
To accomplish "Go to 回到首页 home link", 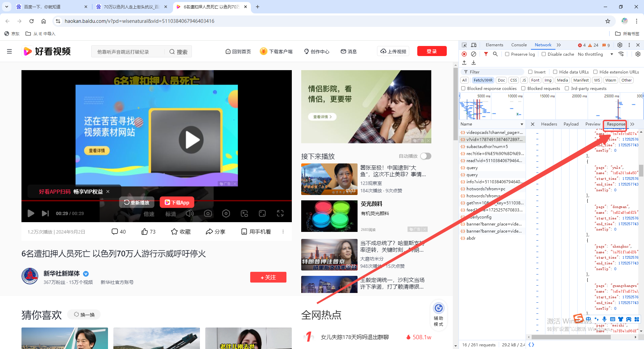I will click(x=238, y=51).
